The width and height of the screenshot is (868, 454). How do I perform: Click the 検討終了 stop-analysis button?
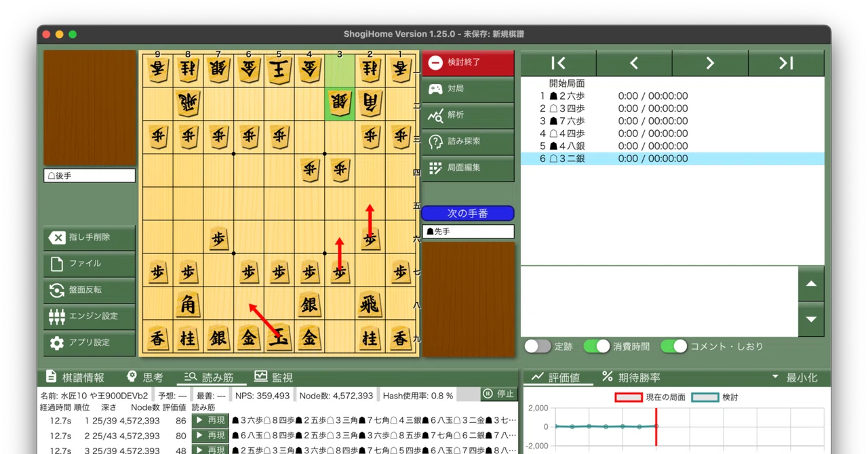468,62
